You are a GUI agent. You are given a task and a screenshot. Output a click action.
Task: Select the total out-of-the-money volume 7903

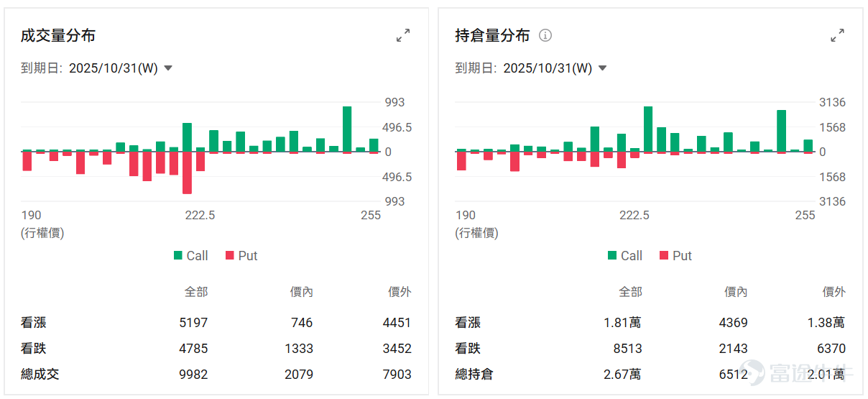[397, 375]
